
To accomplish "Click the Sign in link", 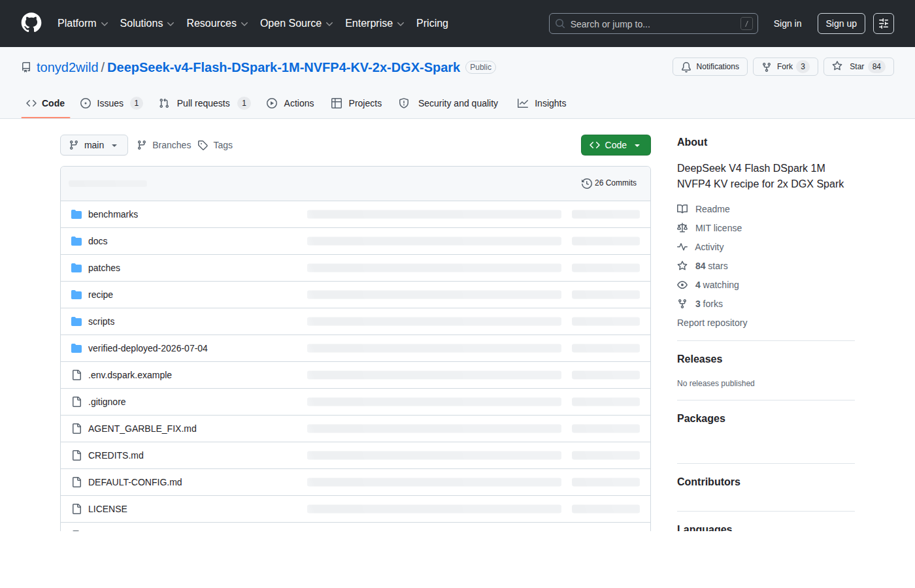I will [x=788, y=24].
